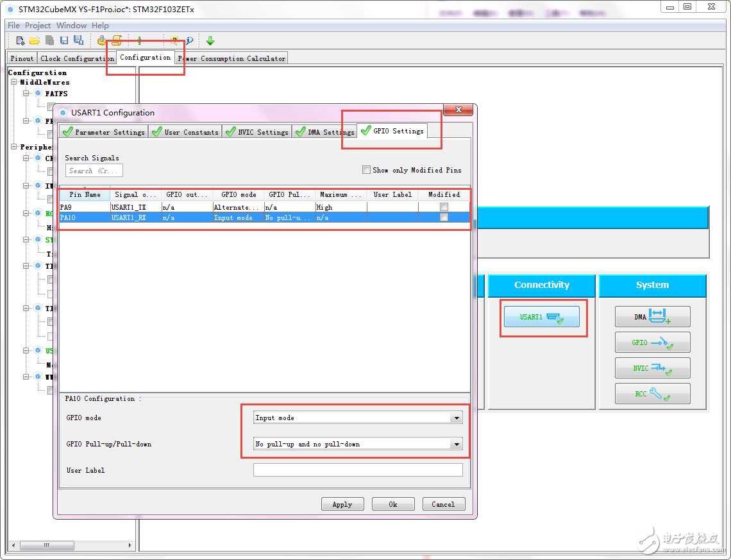Toggle Show only Modified Pins checkbox
The height and width of the screenshot is (560, 731).
tap(366, 170)
